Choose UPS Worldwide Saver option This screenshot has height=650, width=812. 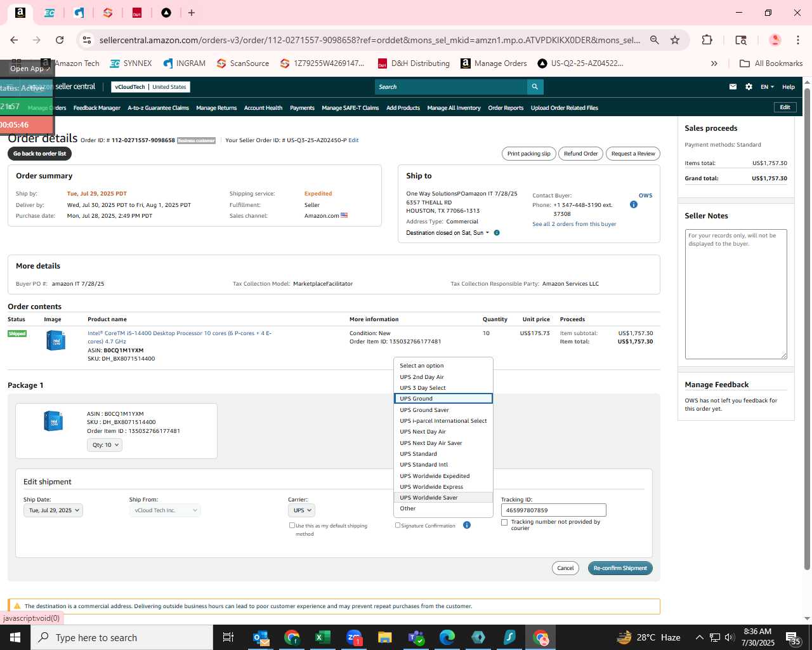443,498
